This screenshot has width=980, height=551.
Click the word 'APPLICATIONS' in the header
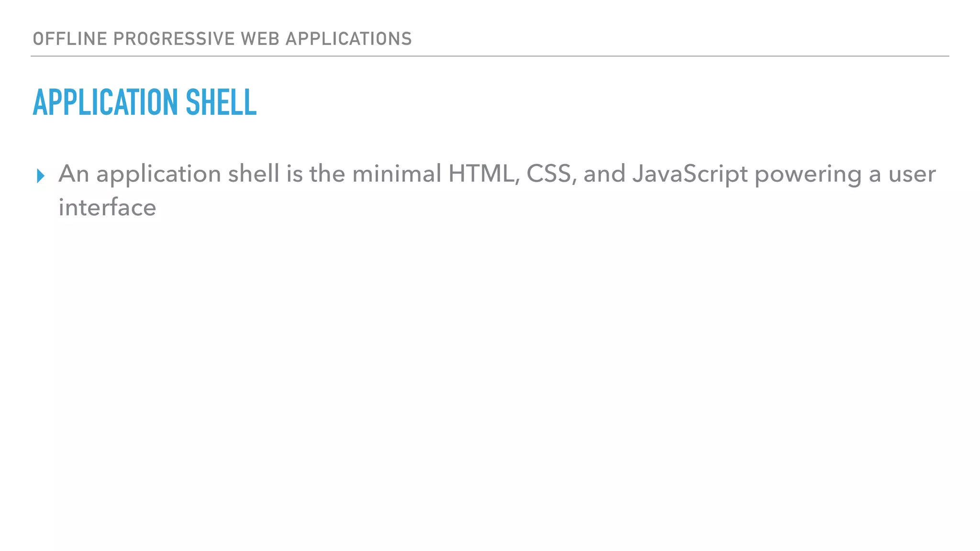tap(348, 39)
